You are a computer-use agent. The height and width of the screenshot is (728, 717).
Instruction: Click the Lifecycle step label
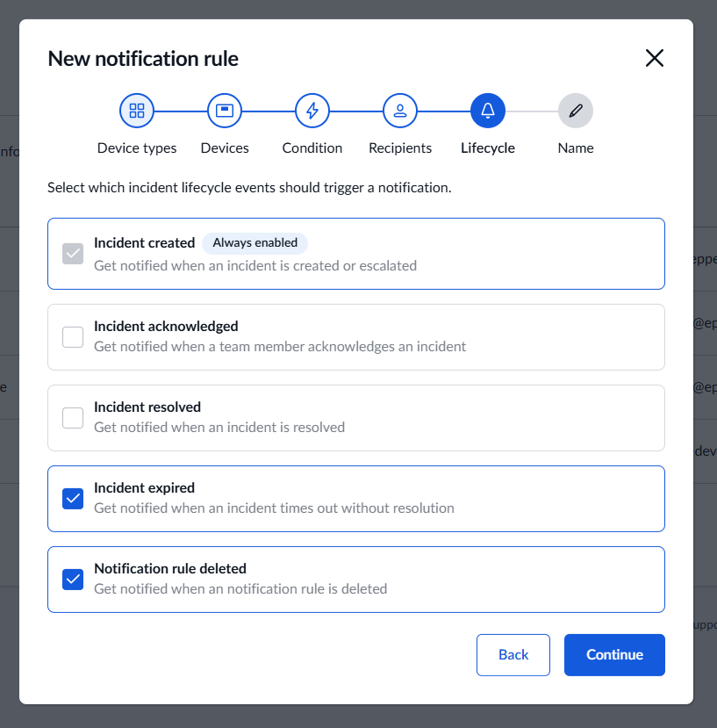pos(488,148)
